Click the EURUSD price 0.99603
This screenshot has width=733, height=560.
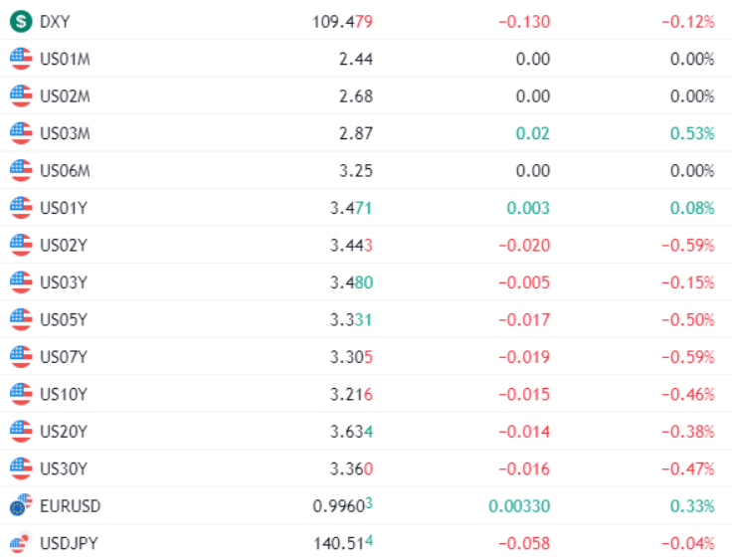(343, 505)
